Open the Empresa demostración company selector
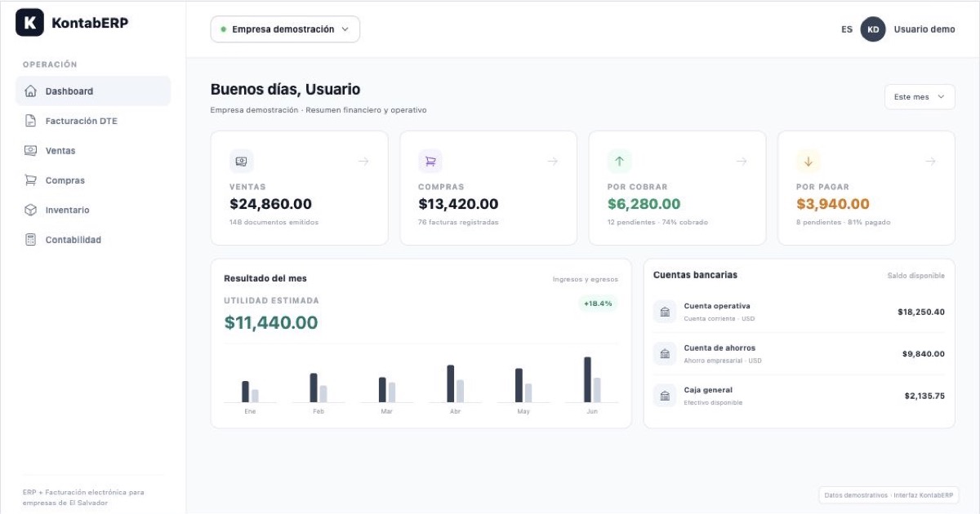The image size is (980, 514). pos(285,29)
